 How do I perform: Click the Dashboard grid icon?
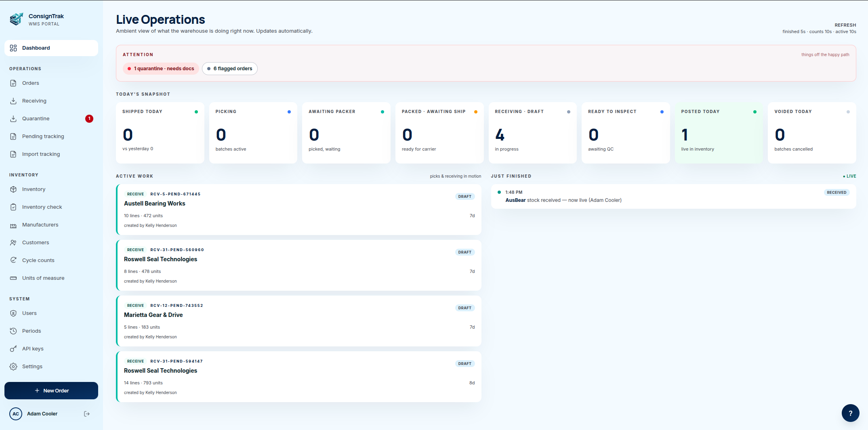click(x=13, y=48)
